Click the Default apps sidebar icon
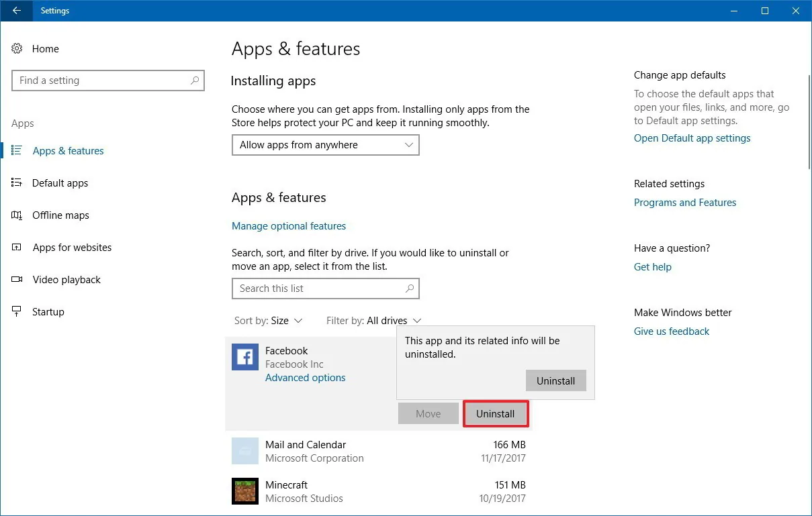Screen dimensions: 812x516 pyautogui.click(x=17, y=183)
